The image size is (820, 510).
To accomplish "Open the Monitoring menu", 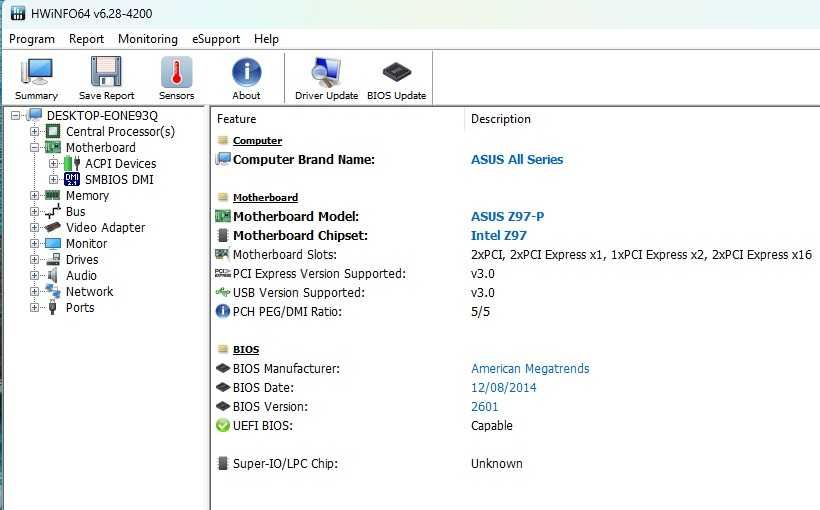I will [148, 39].
